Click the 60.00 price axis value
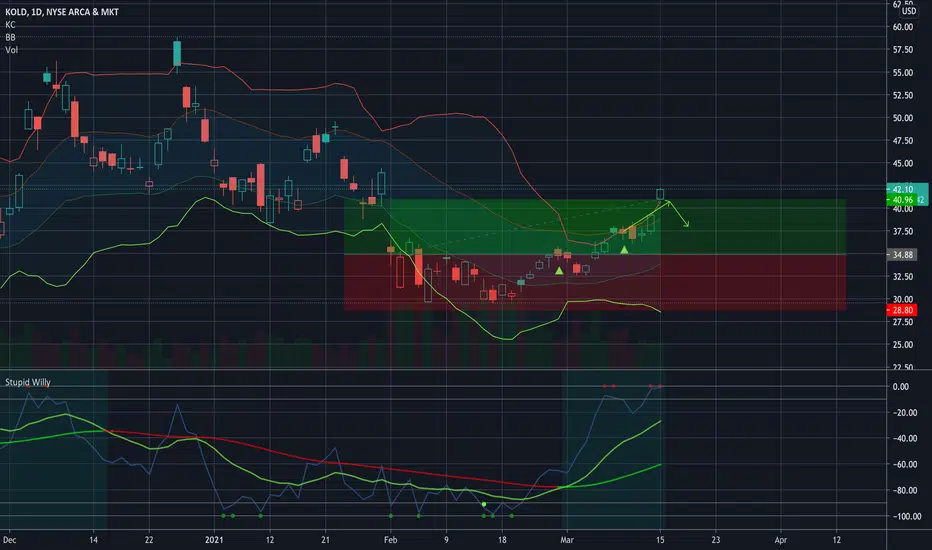932x550 pixels. [x=902, y=27]
